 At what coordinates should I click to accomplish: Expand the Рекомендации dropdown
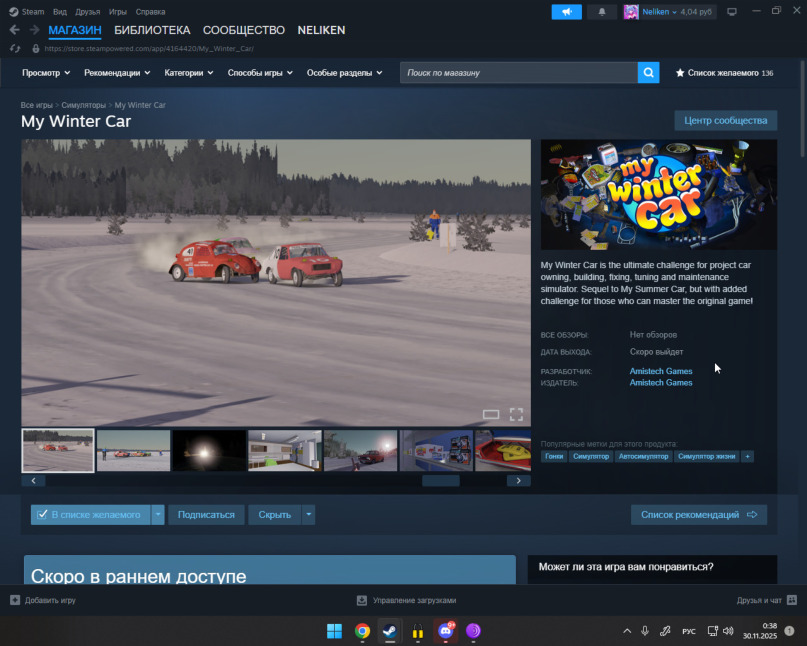pyautogui.click(x=117, y=73)
